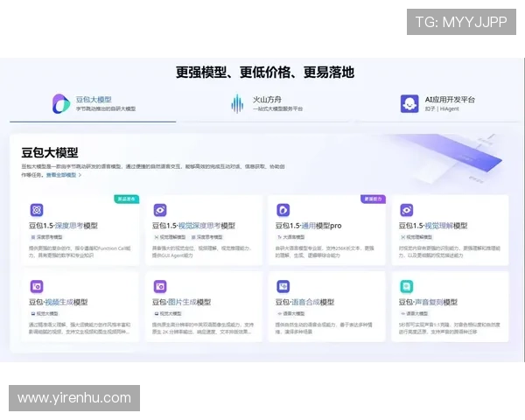Click the 豆包·图片生成模型 camera icon

click(x=160, y=286)
